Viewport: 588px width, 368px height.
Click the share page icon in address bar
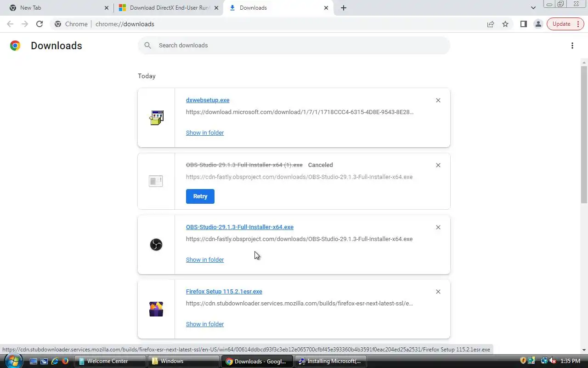pos(491,24)
